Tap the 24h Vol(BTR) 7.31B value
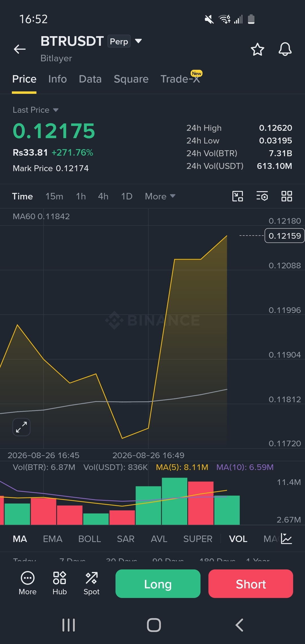The image size is (305, 644). 280,153
